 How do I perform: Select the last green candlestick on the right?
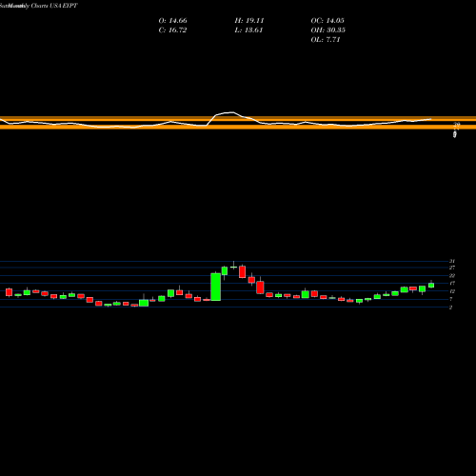click(x=431, y=285)
